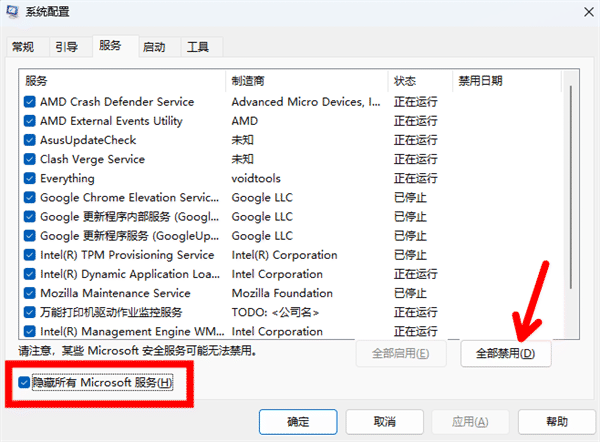Click the AMD manufacturer cell
Viewport: 600px width, 442px height.
(245, 121)
